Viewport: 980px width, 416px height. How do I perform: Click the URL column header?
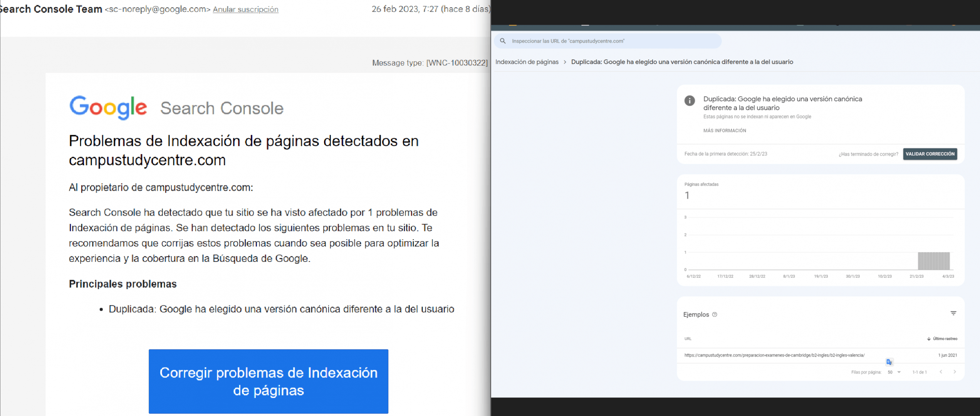[x=688, y=339]
